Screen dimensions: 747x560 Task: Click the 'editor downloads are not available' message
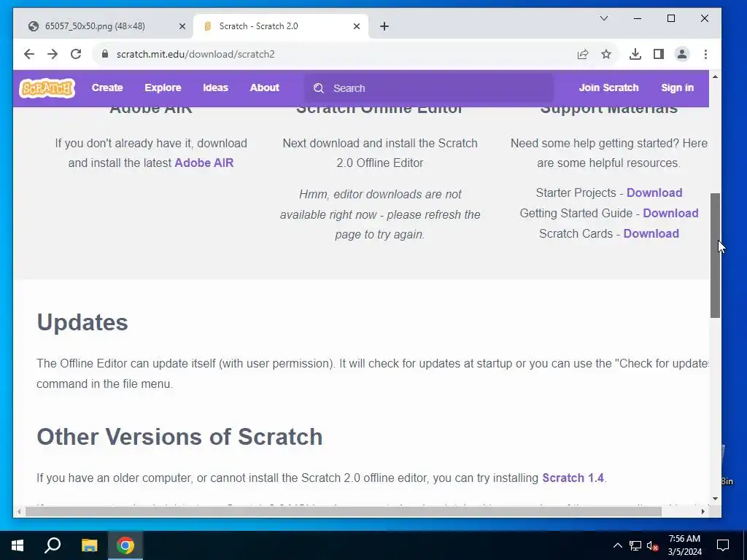click(x=379, y=214)
